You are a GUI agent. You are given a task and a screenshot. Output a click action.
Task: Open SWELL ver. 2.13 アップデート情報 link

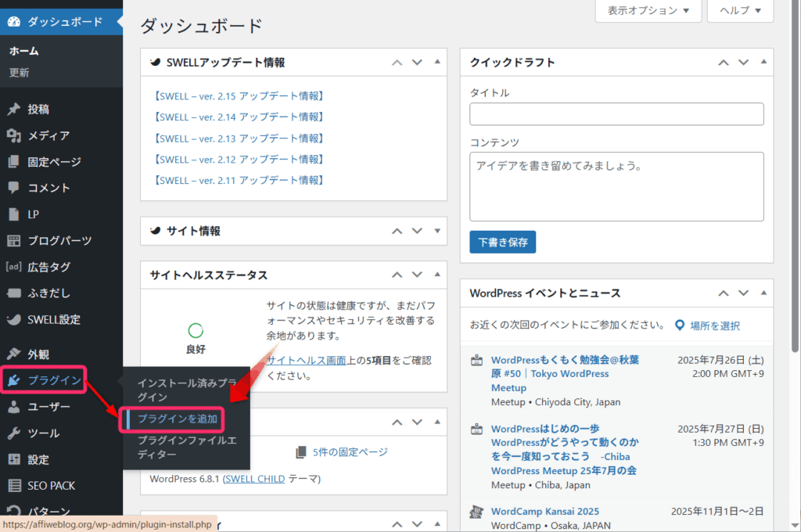click(239, 138)
